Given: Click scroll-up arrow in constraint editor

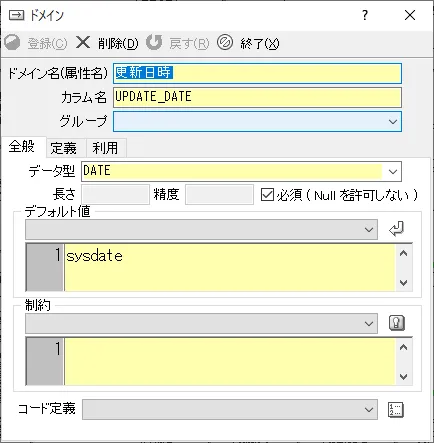Looking at the screenshot, I should coord(403,348).
